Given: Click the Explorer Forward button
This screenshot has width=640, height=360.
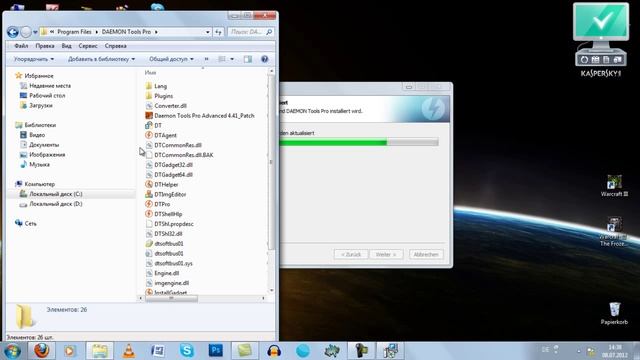Looking at the screenshot, I should (x=25, y=32).
